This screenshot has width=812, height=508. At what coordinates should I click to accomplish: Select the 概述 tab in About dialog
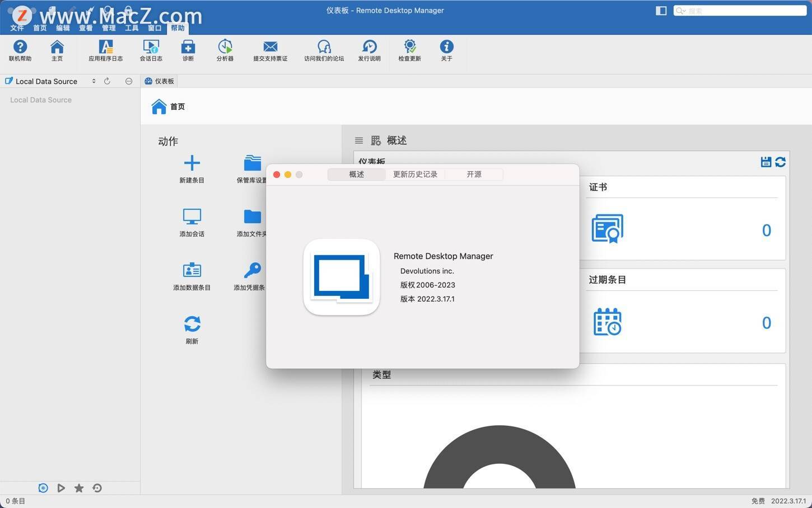click(357, 175)
